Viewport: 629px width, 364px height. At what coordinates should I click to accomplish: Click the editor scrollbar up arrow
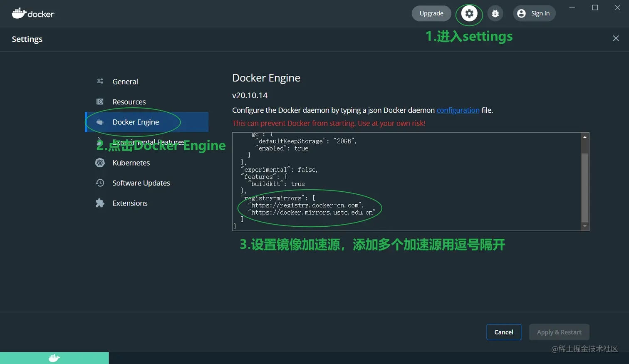[585, 137]
